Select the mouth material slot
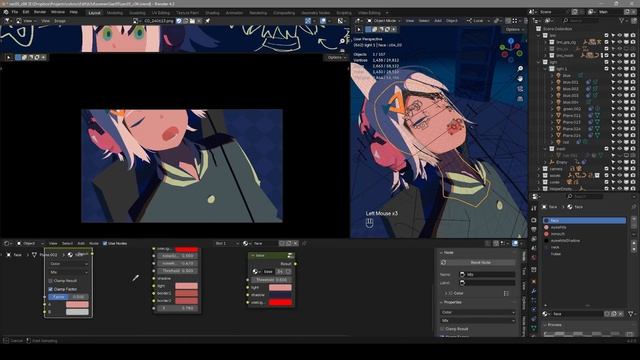The width and height of the screenshot is (640, 360). [584, 234]
